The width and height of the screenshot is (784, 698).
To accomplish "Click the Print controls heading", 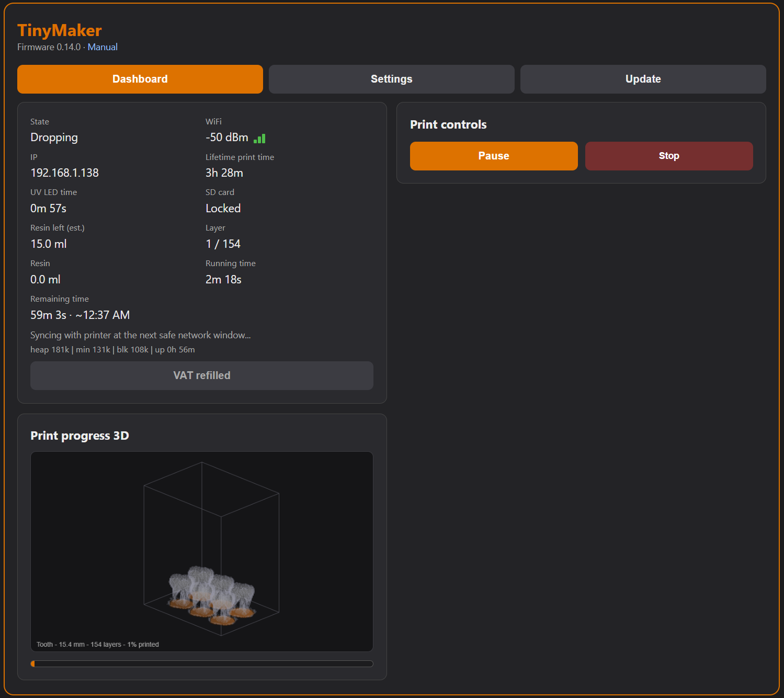I will click(448, 124).
